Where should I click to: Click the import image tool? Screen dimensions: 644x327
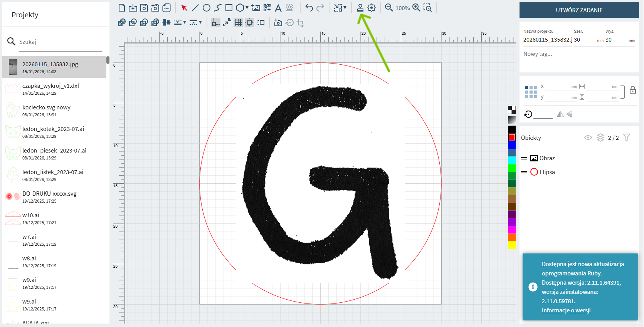click(256, 8)
